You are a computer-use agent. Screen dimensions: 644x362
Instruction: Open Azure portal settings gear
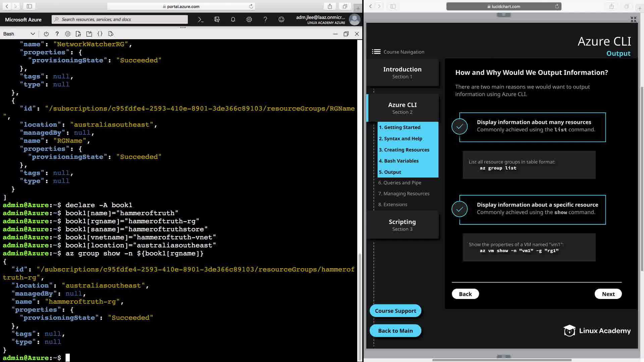pos(249,19)
